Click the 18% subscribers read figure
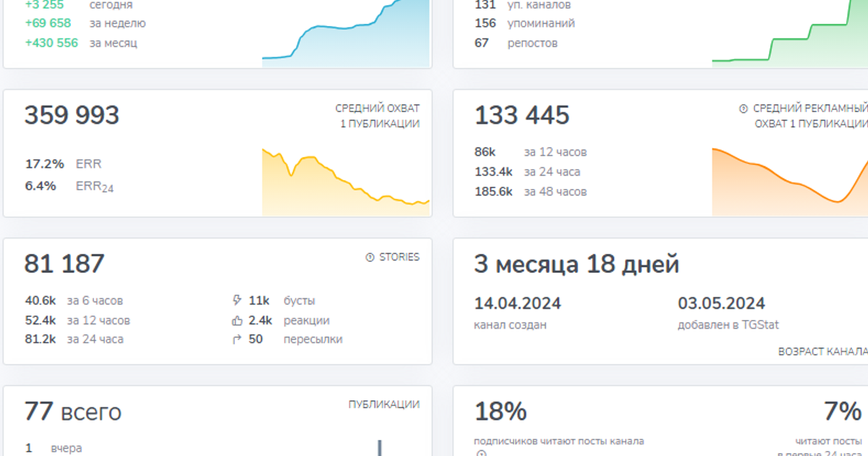 click(501, 412)
